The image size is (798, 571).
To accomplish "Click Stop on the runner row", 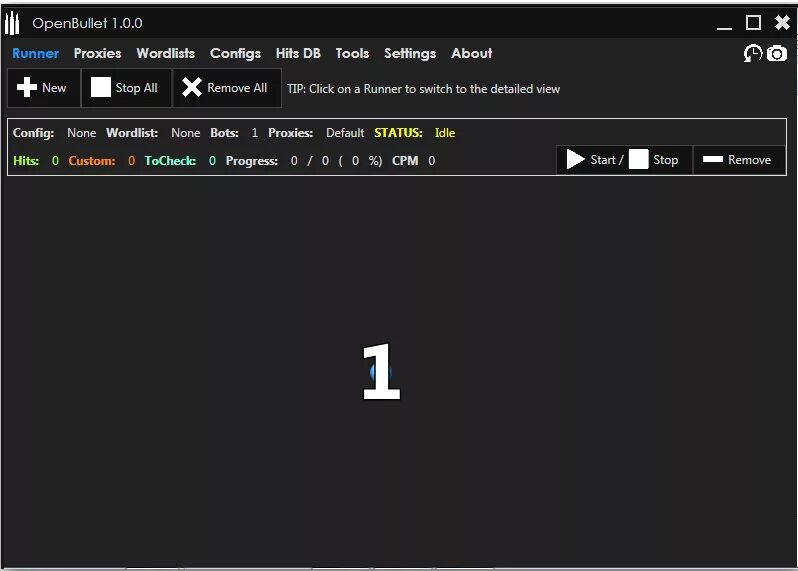I will tap(654, 160).
